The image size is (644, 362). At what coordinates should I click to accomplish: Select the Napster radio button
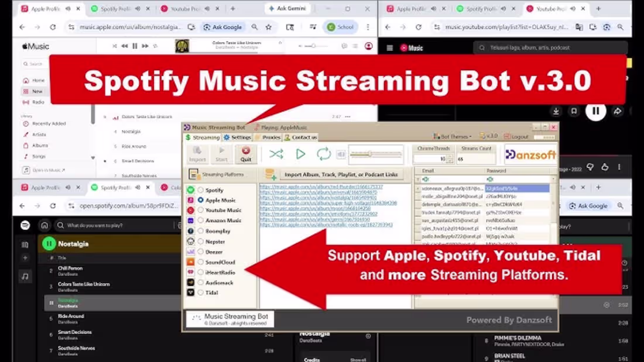coord(200,242)
